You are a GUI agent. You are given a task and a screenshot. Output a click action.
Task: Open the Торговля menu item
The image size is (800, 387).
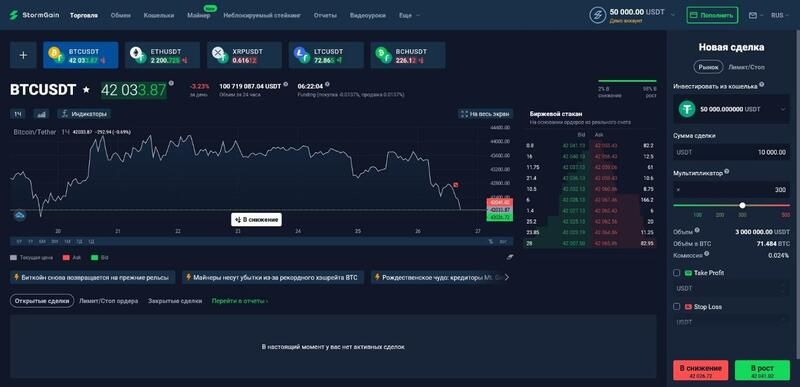click(x=84, y=15)
